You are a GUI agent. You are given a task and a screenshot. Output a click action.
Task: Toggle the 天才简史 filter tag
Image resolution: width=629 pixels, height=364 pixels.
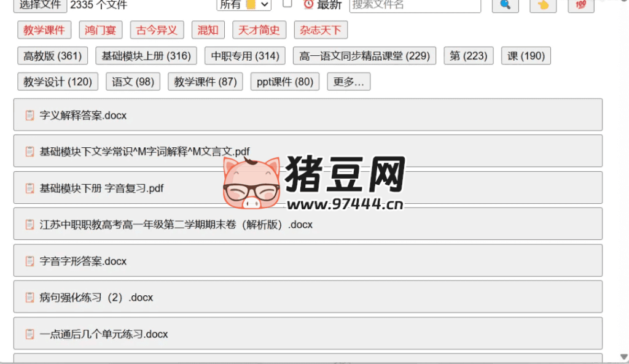[259, 29]
